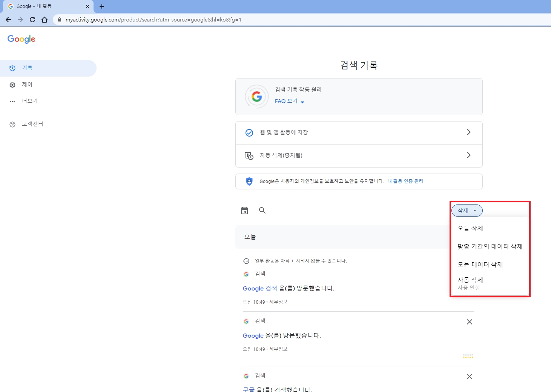Click the browser back arrow
Viewport: 551px width, 392px height.
(8, 20)
